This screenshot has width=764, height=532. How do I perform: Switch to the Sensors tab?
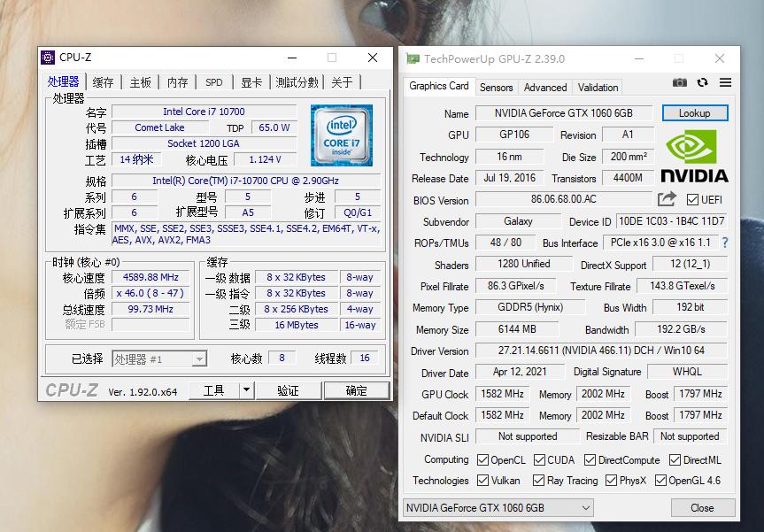pos(496,87)
